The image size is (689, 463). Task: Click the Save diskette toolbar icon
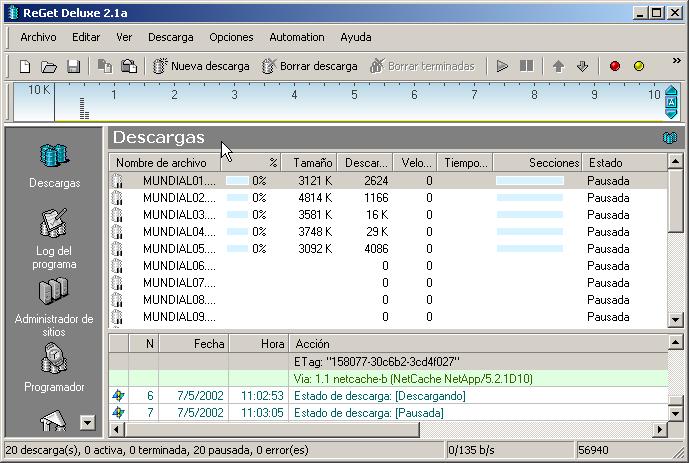pos(73,67)
